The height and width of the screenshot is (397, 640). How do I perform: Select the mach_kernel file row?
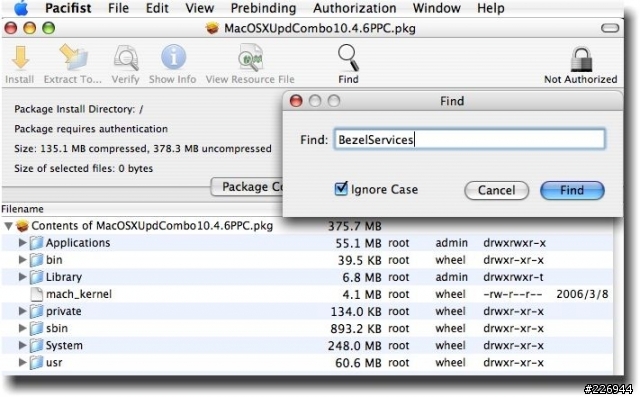[307, 294]
